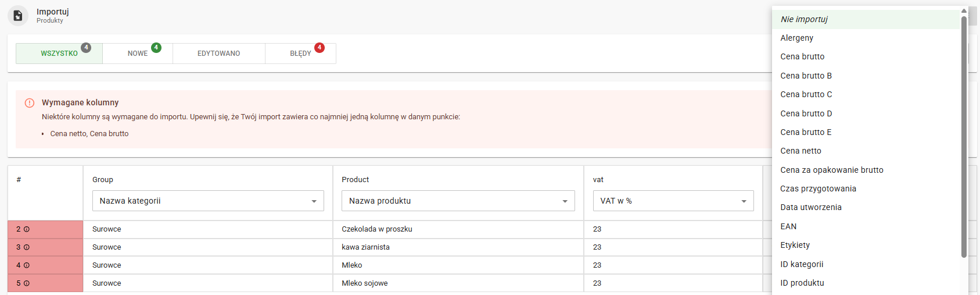This screenshot has height=295, width=980.
Task: Open the NOWE tab
Action: click(138, 54)
